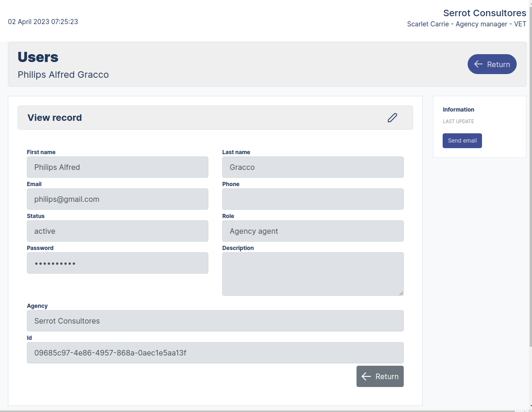Click the Id field with the UUID value
This screenshot has height=412, width=532.
click(x=215, y=352)
